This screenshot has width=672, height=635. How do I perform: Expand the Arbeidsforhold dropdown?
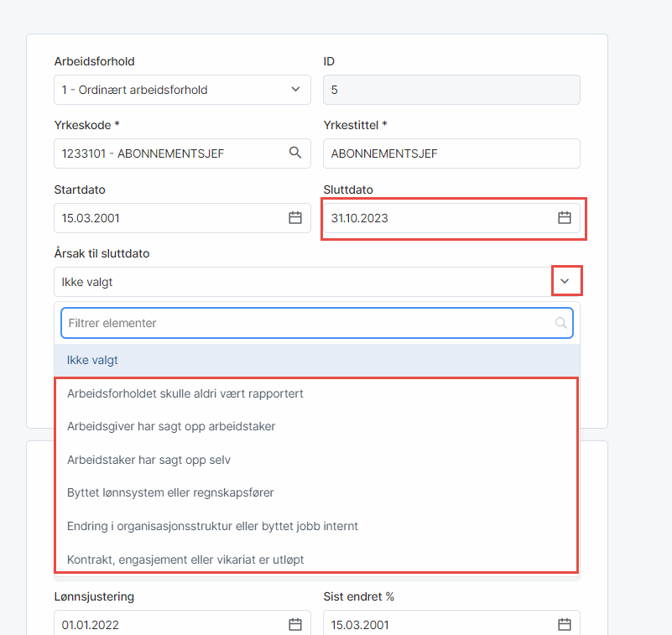pyautogui.click(x=294, y=90)
